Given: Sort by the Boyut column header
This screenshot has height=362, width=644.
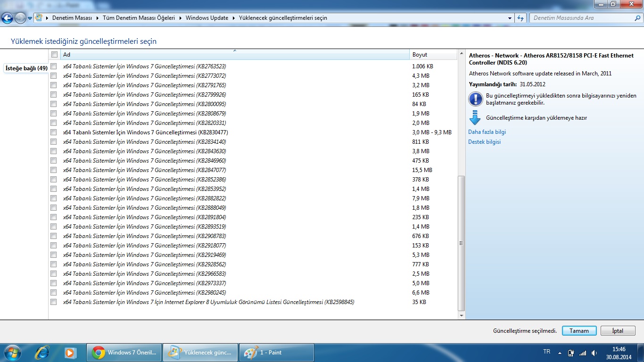Looking at the screenshot, I should pos(434,55).
